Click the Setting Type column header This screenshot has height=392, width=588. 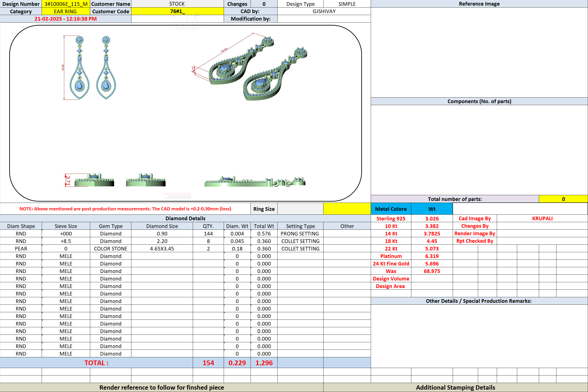(x=300, y=226)
